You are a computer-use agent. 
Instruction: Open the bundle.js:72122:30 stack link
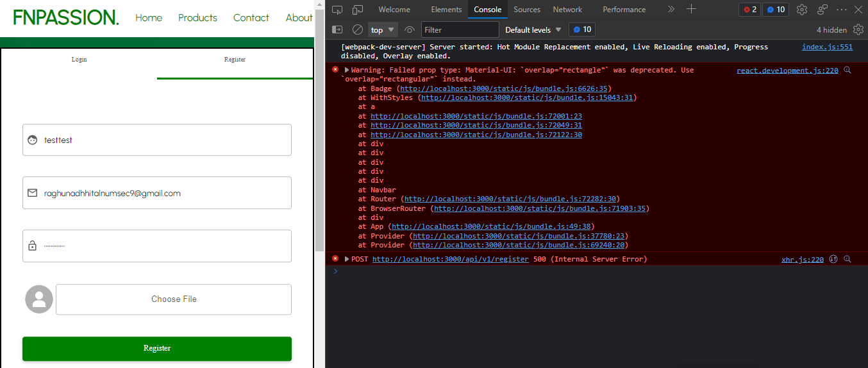476,135
